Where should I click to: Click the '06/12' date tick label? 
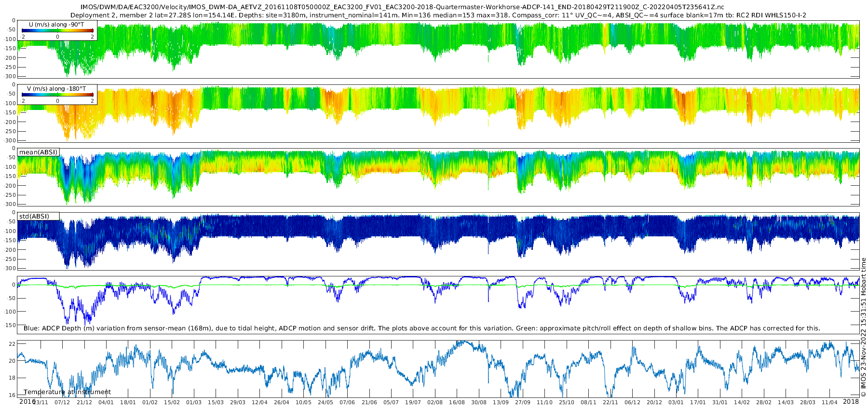632,402
